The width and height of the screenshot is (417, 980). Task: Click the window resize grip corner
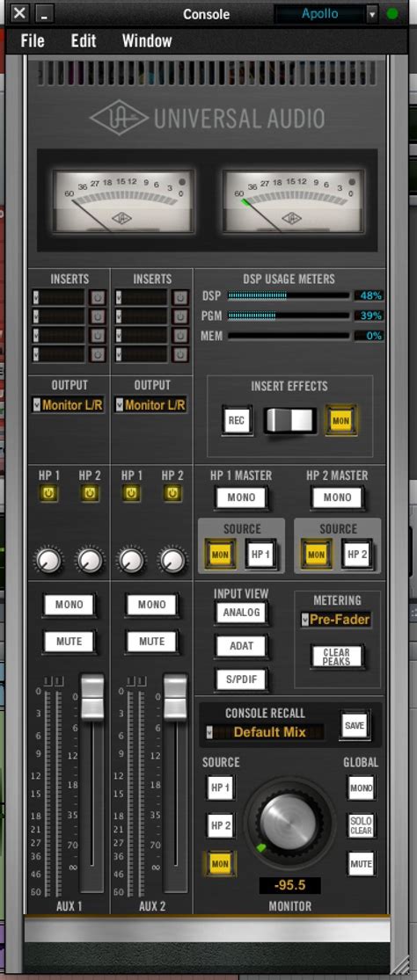click(400, 964)
